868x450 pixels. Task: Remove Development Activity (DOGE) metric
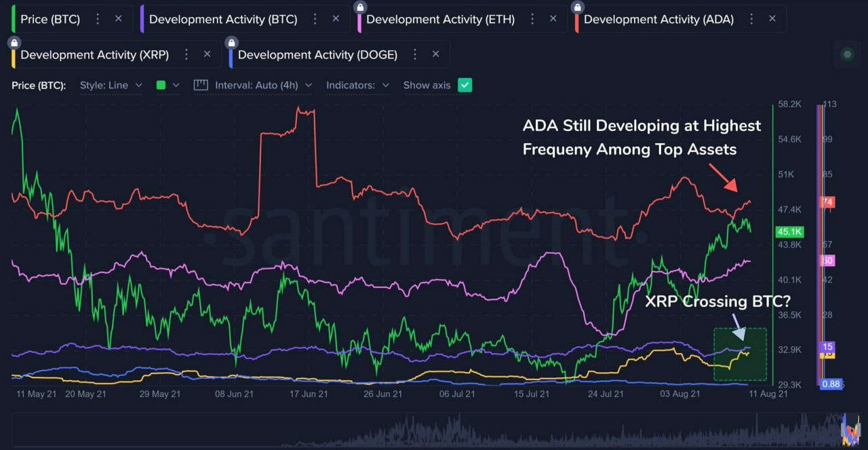click(x=435, y=54)
